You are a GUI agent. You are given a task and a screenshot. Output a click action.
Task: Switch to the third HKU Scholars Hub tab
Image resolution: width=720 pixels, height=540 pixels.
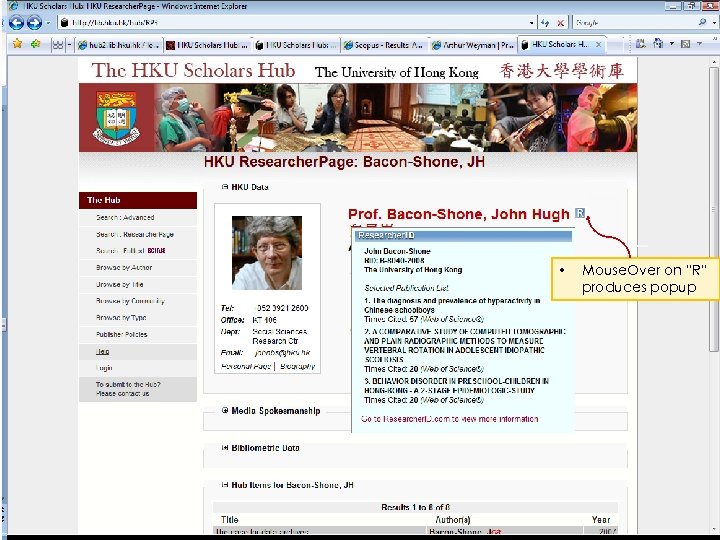297,45
